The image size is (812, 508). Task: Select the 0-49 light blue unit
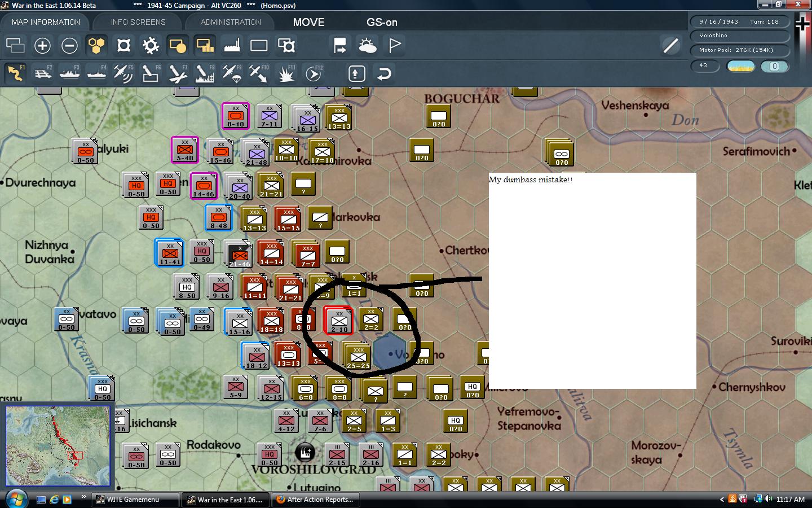click(x=201, y=319)
